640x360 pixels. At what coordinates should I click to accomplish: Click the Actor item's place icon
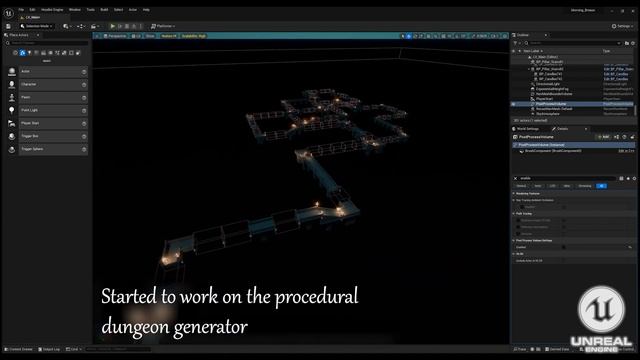[x=12, y=71]
